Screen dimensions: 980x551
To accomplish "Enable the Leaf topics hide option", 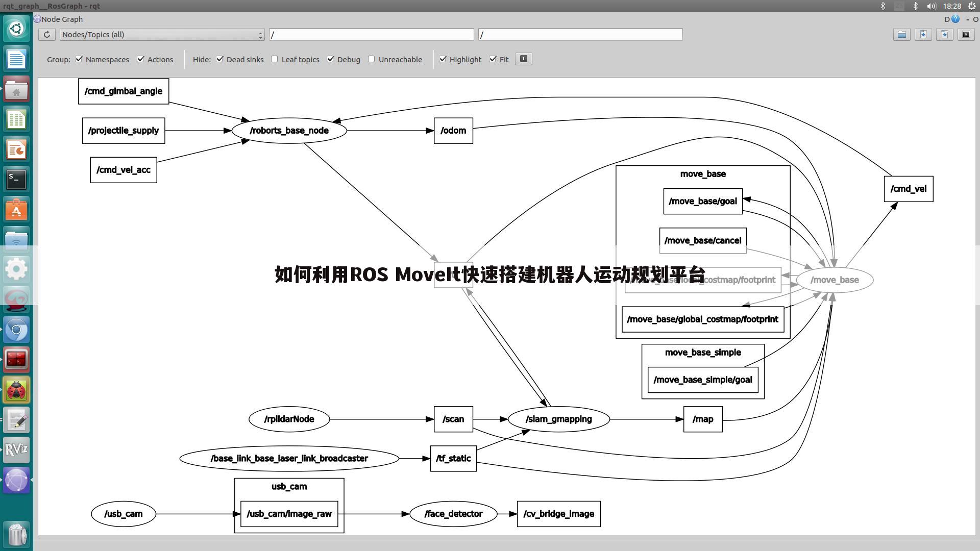I will point(274,59).
